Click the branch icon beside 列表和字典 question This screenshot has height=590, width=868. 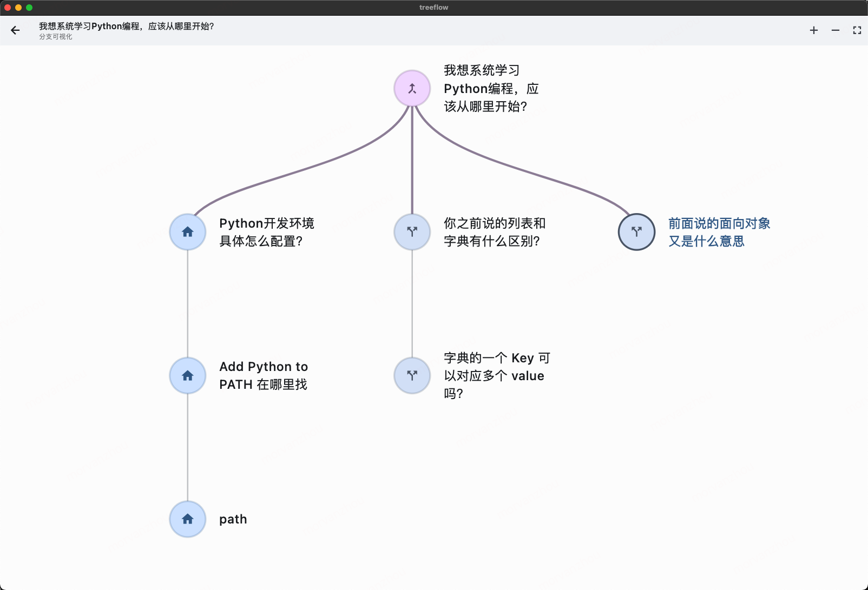pos(412,231)
